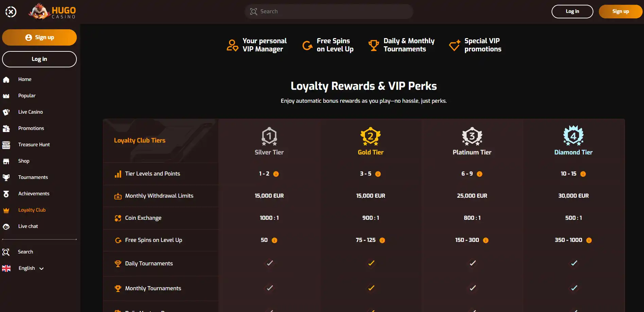Click the Gold Tier badge icon

click(x=370, y=136)
